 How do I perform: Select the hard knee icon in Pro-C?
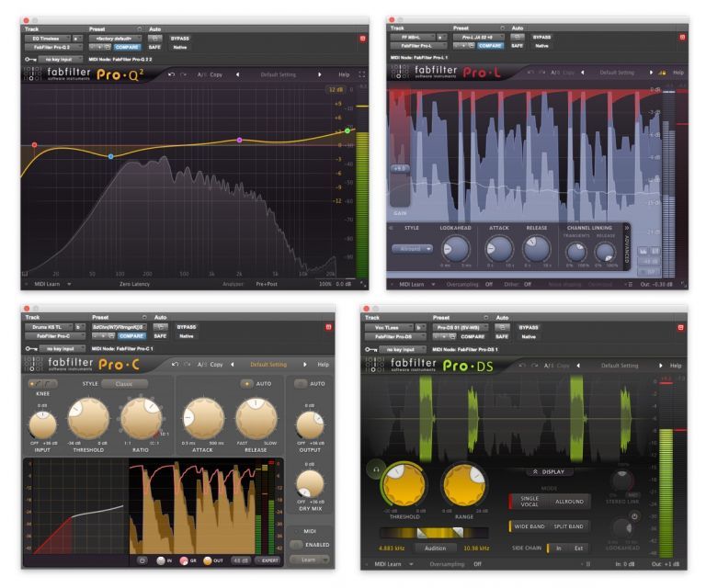[x=35, y=384]
